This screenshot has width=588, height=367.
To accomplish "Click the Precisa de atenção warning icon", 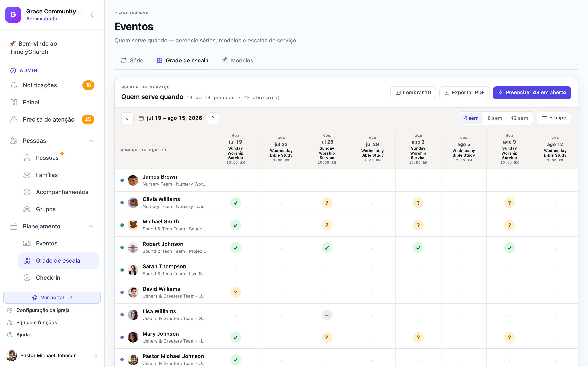I will coord(14,119).
